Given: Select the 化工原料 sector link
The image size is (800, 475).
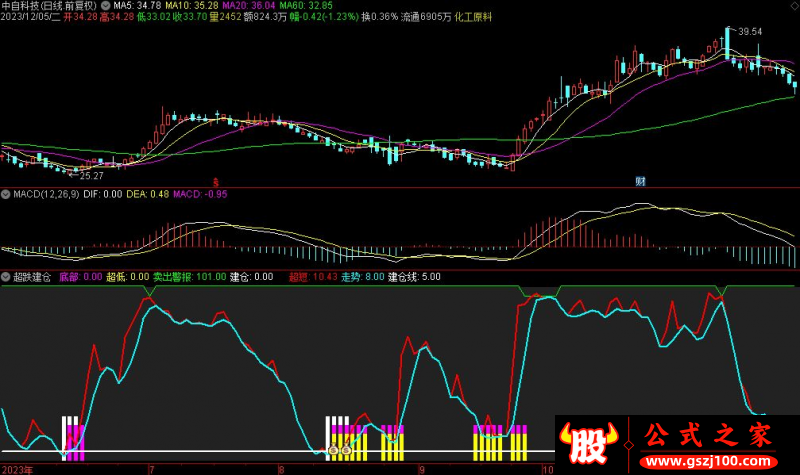Looking at the screenshot, I should point(476,18).
